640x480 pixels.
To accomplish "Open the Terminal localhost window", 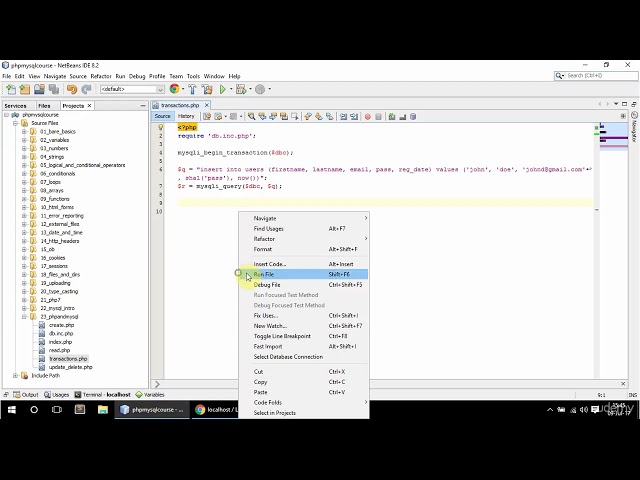I will [x=102, y=395].
